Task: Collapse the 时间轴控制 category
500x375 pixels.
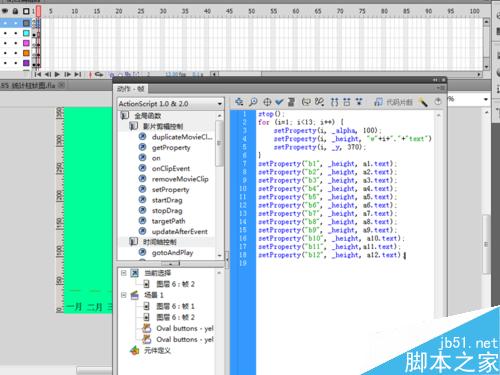Action: click(133, 242)
